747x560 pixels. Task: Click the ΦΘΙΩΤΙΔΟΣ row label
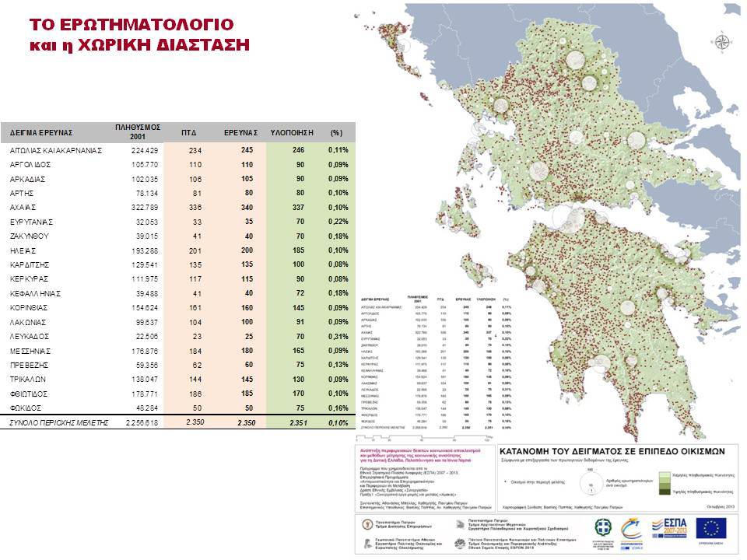tap(29, 394)
